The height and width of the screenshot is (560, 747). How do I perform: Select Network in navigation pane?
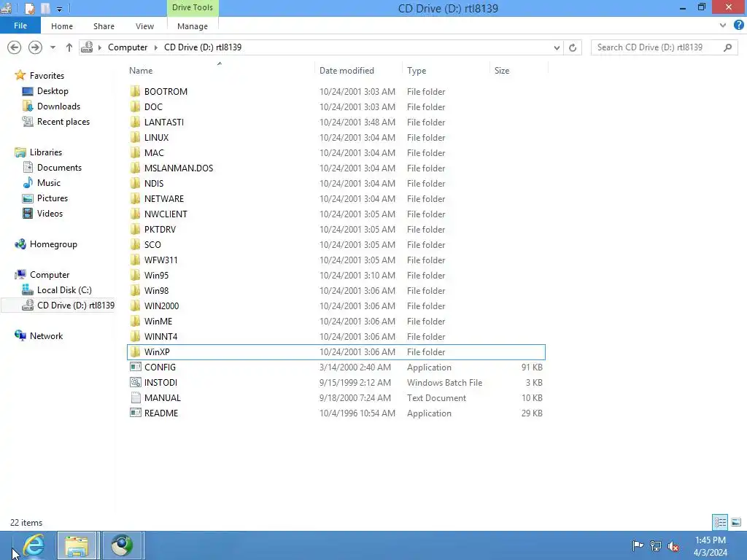(x=46, y=335)
